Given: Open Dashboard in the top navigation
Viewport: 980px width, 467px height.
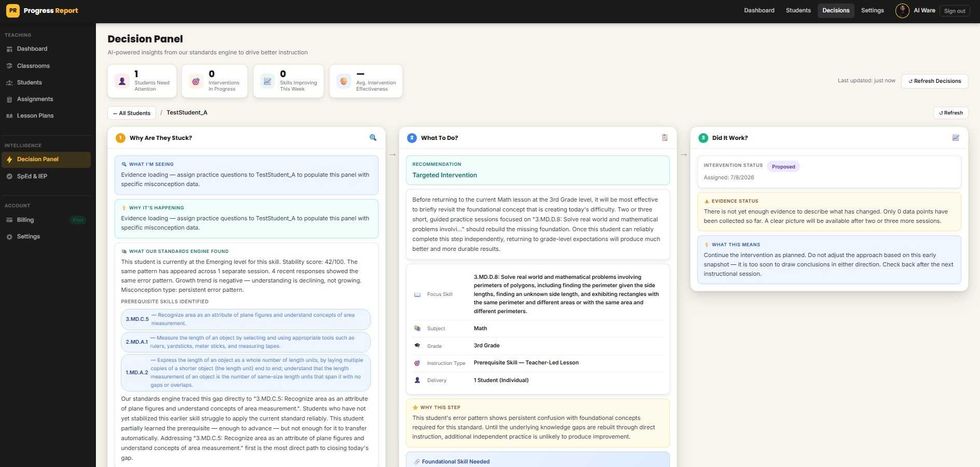Looking at the screenshot, I should (x=759, y=11).
